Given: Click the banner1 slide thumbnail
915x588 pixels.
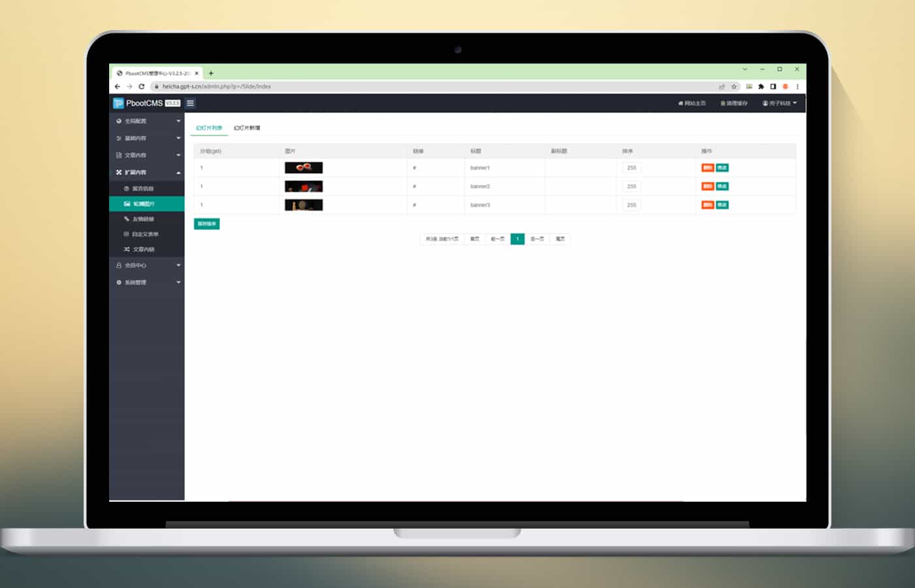Looking at the screenshot, I should coord(304,168).
